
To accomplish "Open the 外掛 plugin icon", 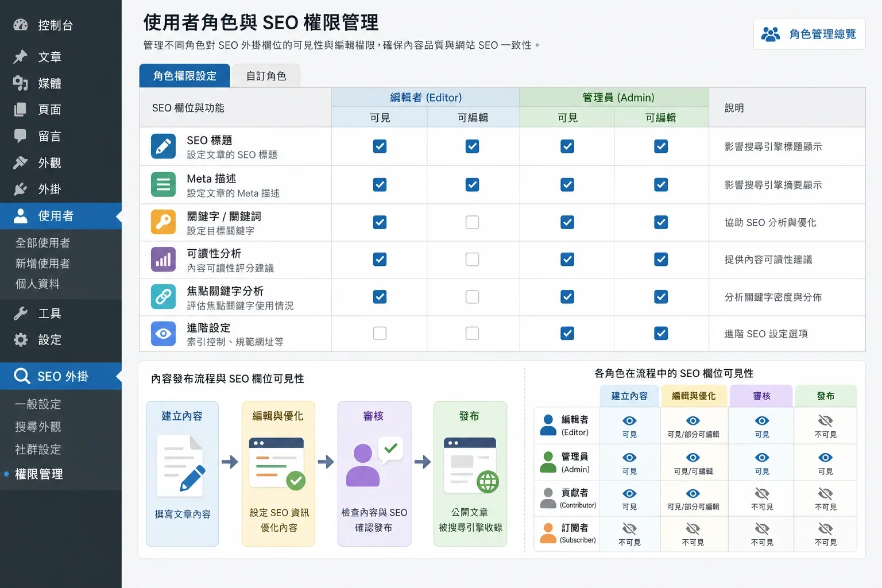I will pyautogui.click(x=21, y=189).
